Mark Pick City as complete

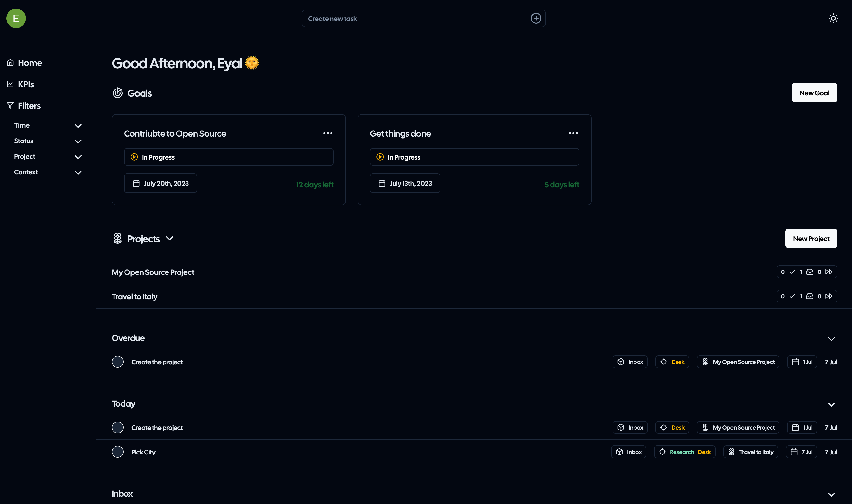tap(118, 452)
